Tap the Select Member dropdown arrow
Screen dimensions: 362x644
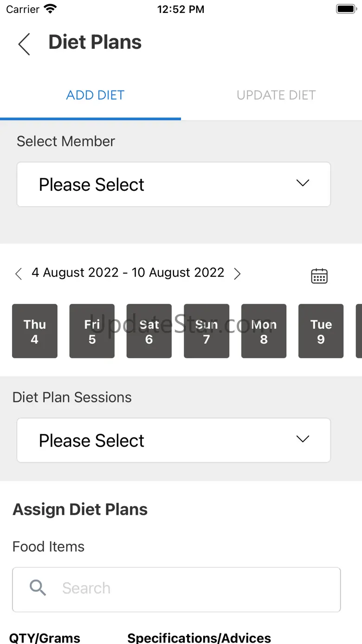(303, 183)
